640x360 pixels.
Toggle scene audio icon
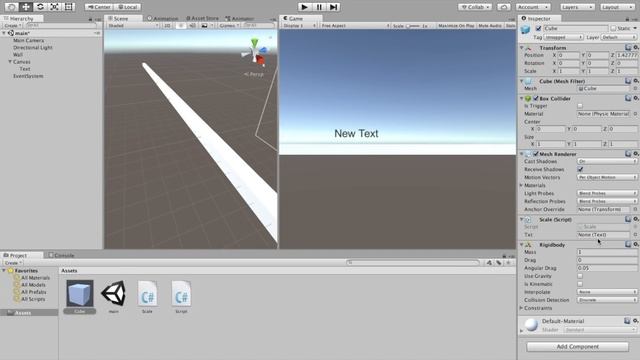192,25
